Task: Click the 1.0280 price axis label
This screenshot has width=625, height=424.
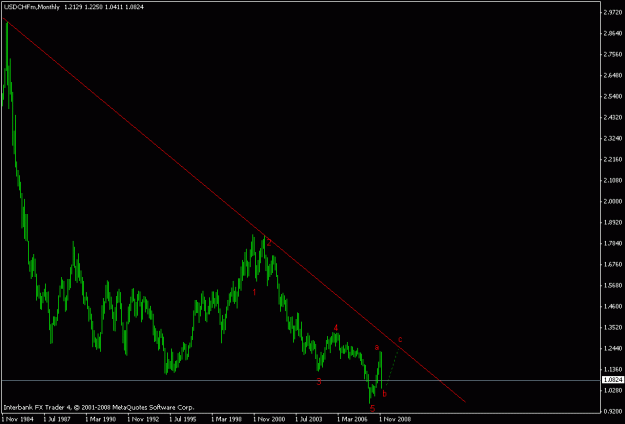Action: 611,391
